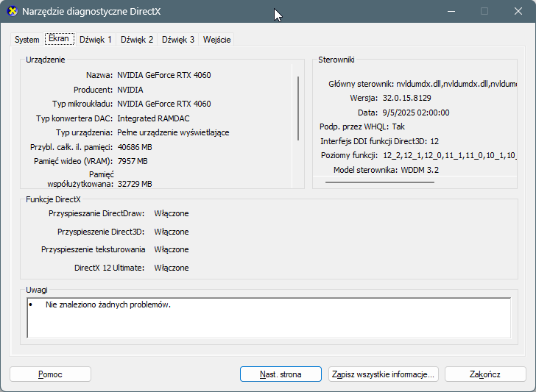Switch to the System tab
This screenshot has width=536, height=392.
click(27, 40)
